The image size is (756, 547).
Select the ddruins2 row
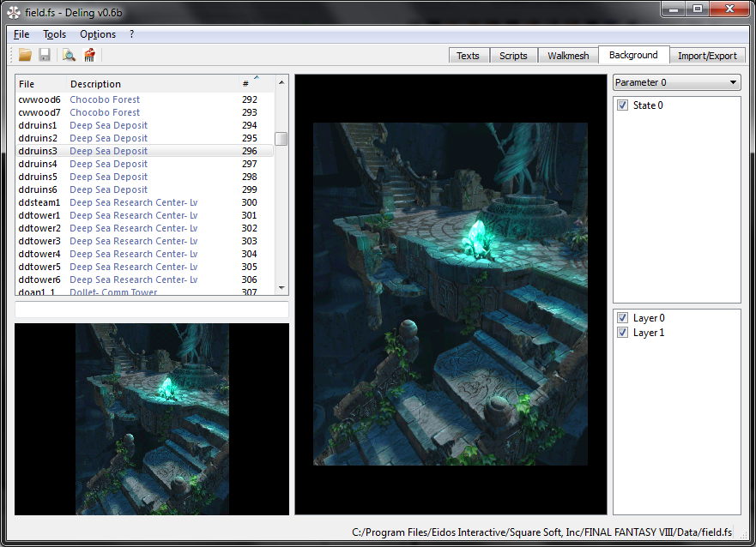[x=145, y=138]
